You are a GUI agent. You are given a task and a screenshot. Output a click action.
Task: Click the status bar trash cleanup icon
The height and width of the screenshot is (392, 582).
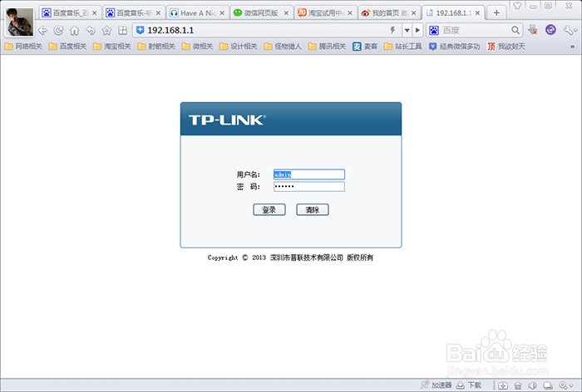coord(518,385)
